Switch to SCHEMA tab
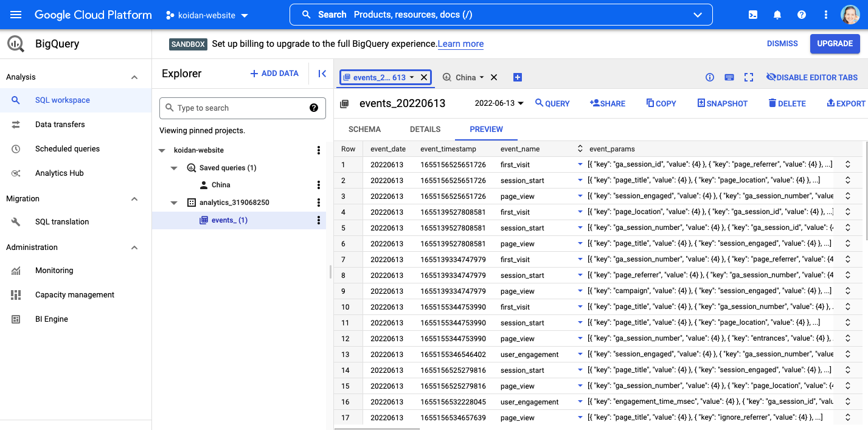The width and height of the screenshot is (868, 430). coord(364,130)
